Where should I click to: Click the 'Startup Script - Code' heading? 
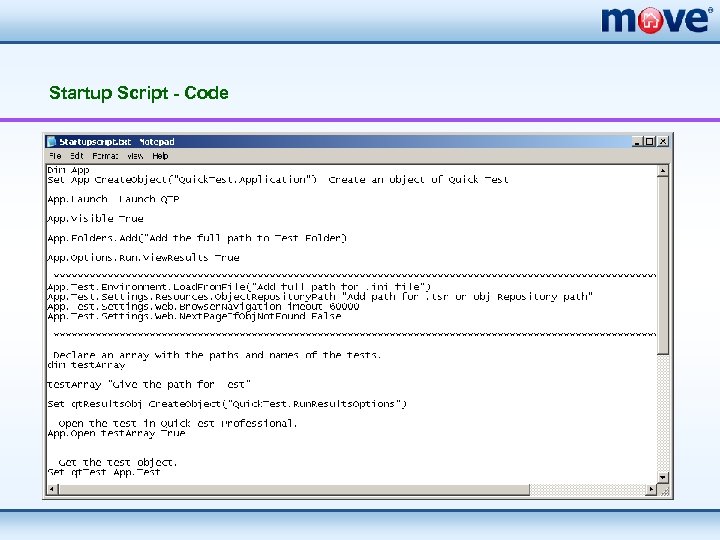coord(139,93)
